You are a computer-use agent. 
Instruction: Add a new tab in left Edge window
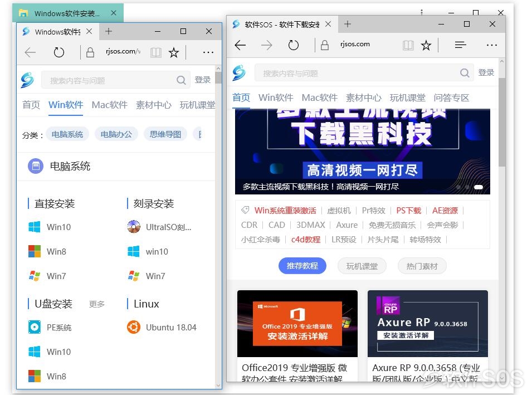coord(109,31)
